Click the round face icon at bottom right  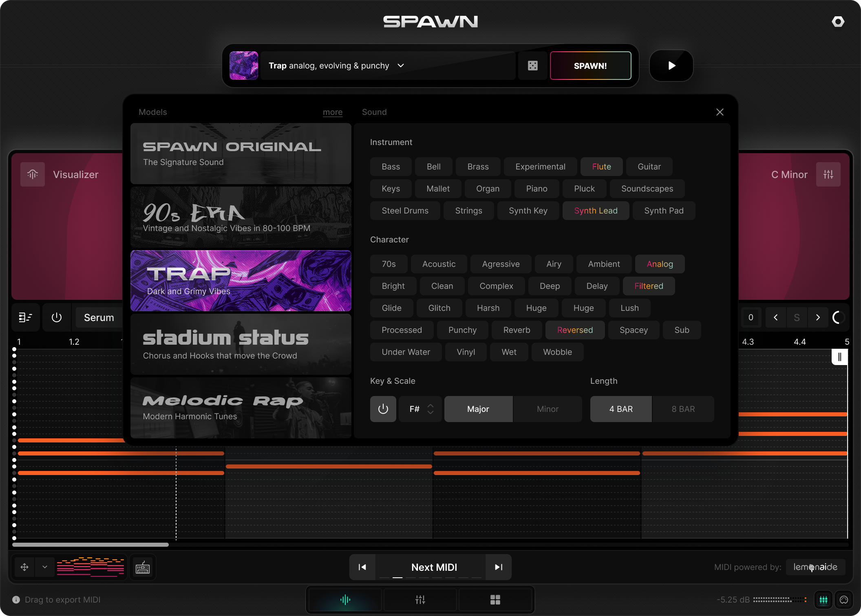844,600
